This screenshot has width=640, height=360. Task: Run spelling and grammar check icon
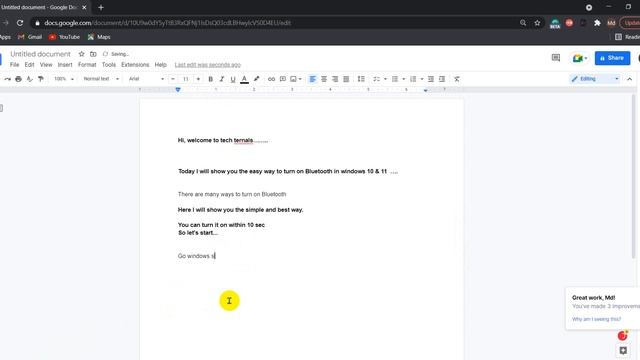[29, 79]
